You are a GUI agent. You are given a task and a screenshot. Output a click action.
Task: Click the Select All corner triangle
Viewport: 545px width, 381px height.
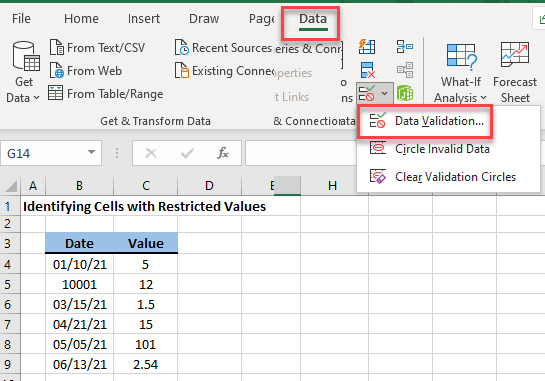coord(10,186)
